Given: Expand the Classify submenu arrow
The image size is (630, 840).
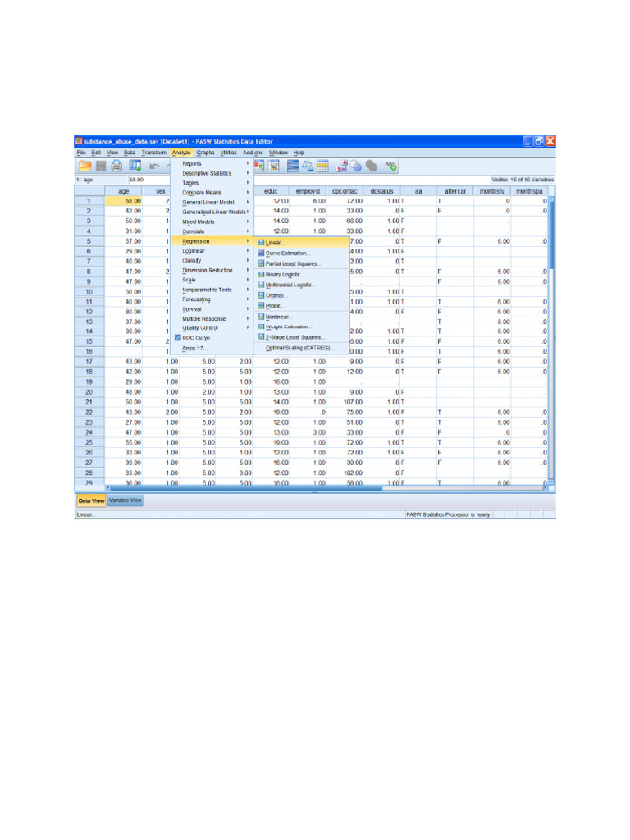Looking at the screenshot, I should (x=248, y=260).
